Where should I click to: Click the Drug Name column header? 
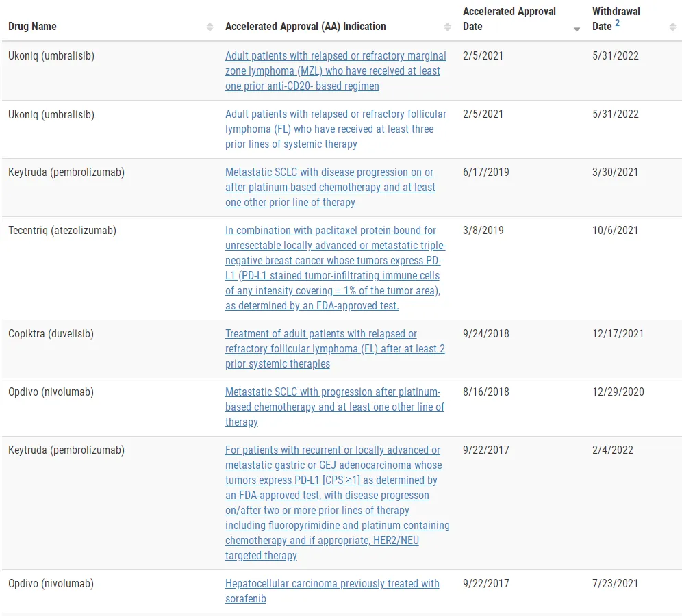pos(32,27)
